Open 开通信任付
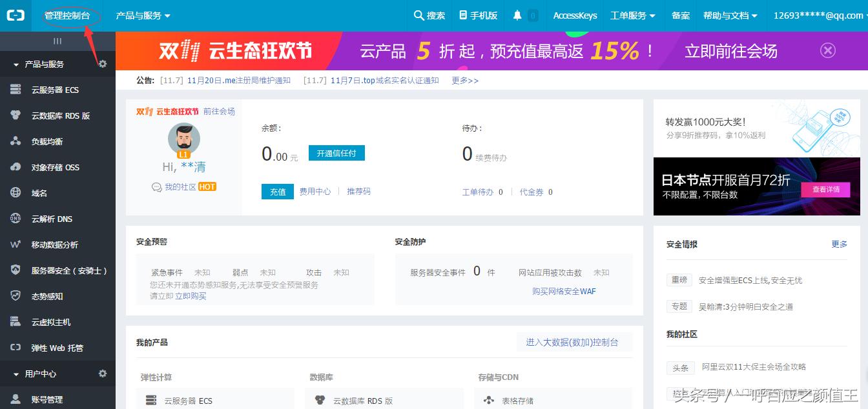Screen dimensions: 868x409 (336, 153)
